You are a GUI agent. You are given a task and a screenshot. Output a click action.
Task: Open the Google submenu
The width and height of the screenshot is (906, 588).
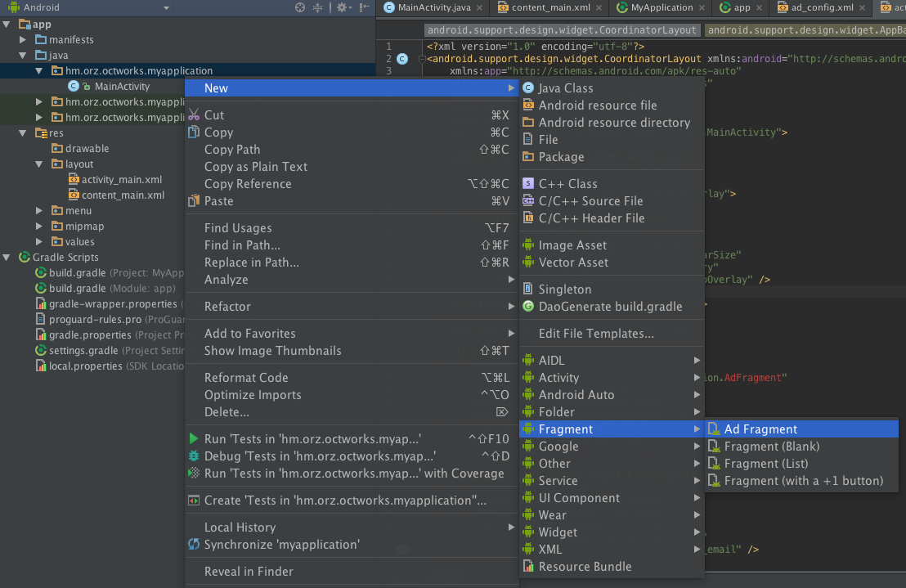pos(612,447)
